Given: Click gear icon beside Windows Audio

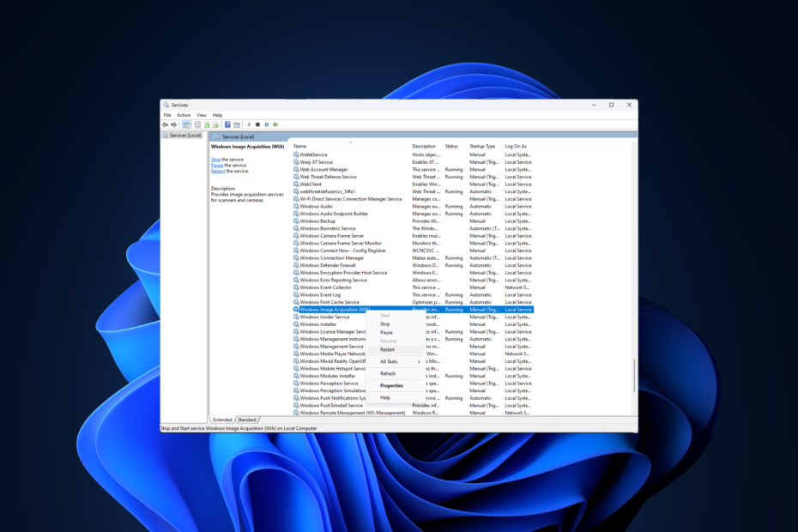Looking at the screenshot, I should [296, 206].
